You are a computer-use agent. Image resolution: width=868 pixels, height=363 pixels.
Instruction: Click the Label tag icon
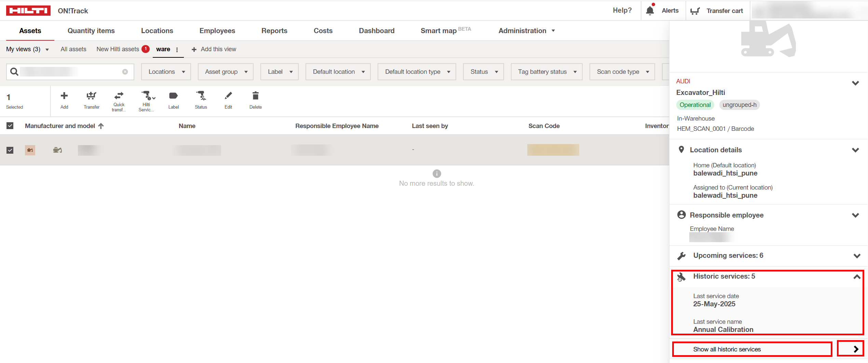click(173, 96)
